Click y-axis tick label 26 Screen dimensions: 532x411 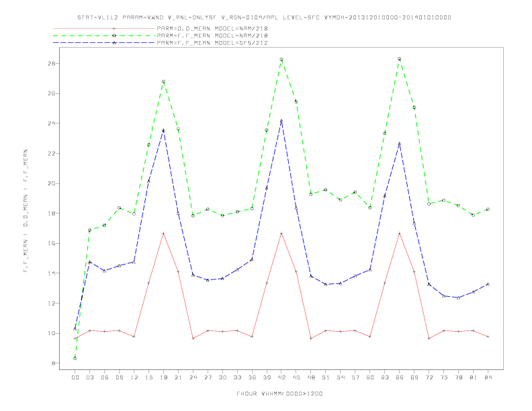pos(52,93)
